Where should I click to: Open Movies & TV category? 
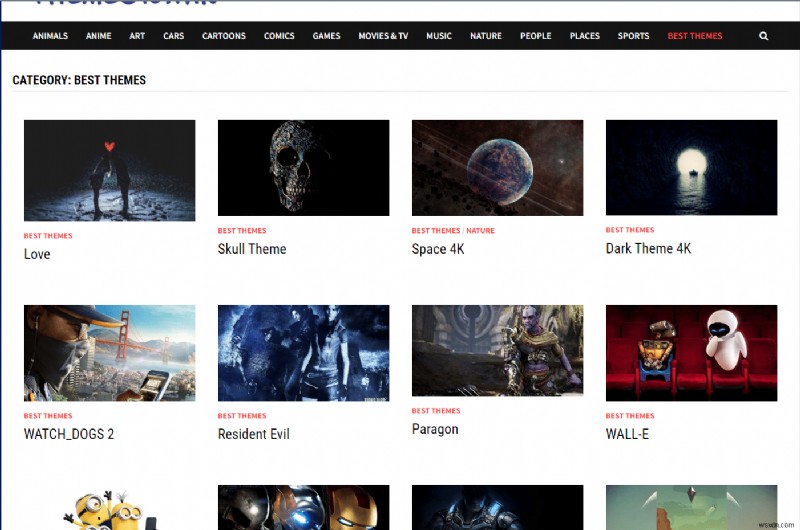[383, 36]
